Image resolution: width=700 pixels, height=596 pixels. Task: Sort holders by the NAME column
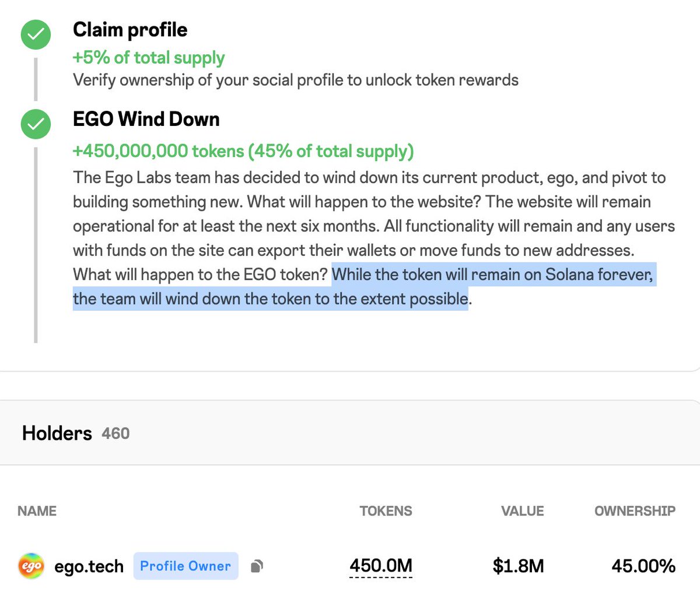[x=37, y=511]
